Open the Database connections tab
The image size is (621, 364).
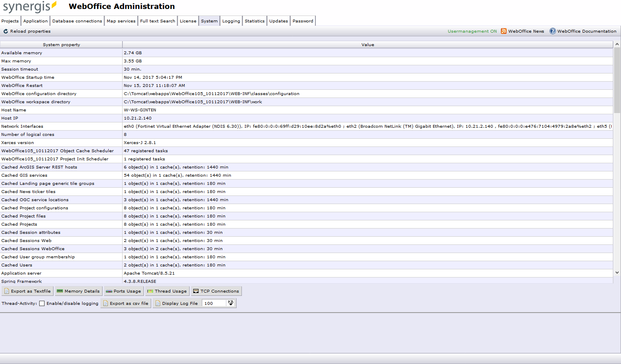point(77,20)
